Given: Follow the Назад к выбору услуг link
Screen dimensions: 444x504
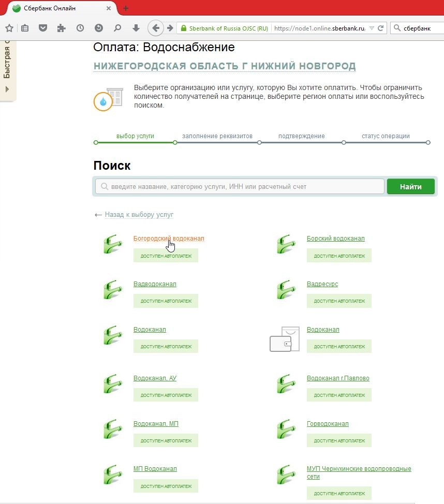Looking at the screenshot, I should (139, 214).
